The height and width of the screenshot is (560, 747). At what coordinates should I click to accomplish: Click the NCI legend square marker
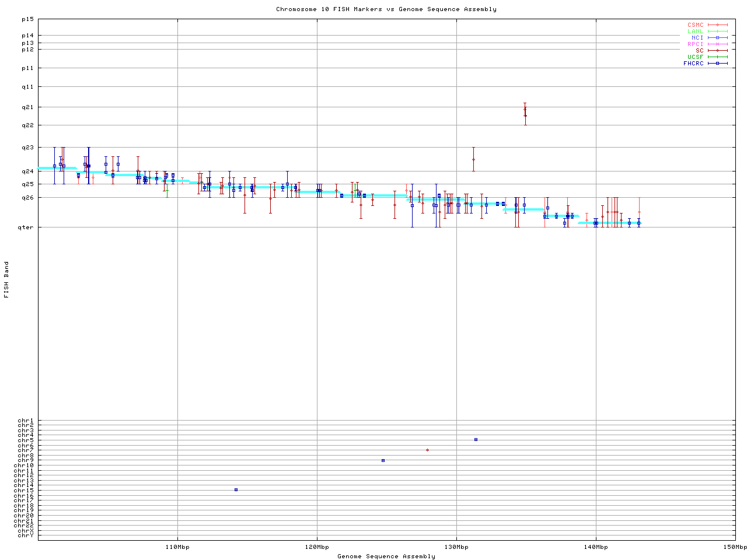[717, 38]
